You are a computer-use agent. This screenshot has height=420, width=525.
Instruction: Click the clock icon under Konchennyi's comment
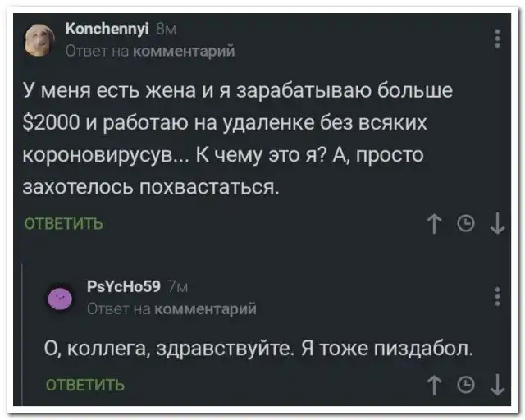click(x=466, y=224)
